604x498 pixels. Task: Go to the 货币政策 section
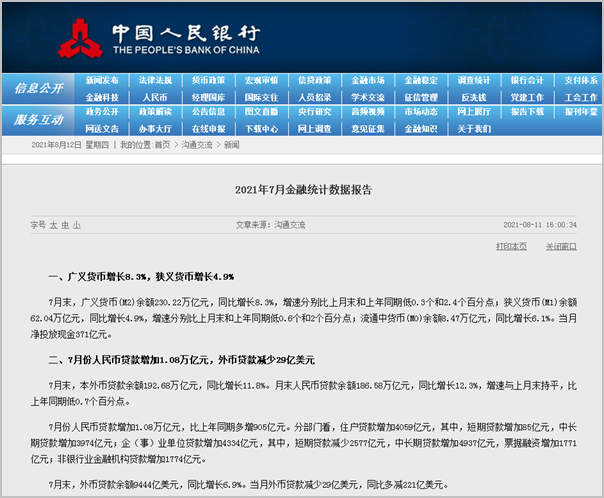(x=207, y=80)
